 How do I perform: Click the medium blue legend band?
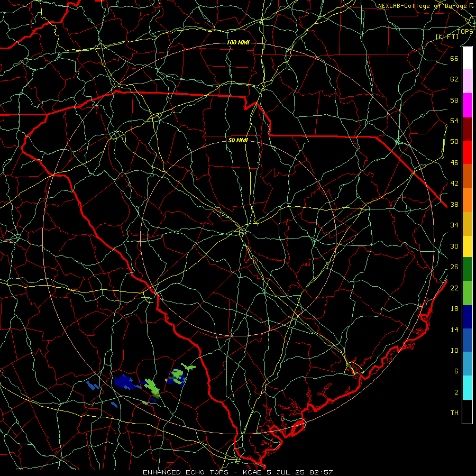click(467, 340)
